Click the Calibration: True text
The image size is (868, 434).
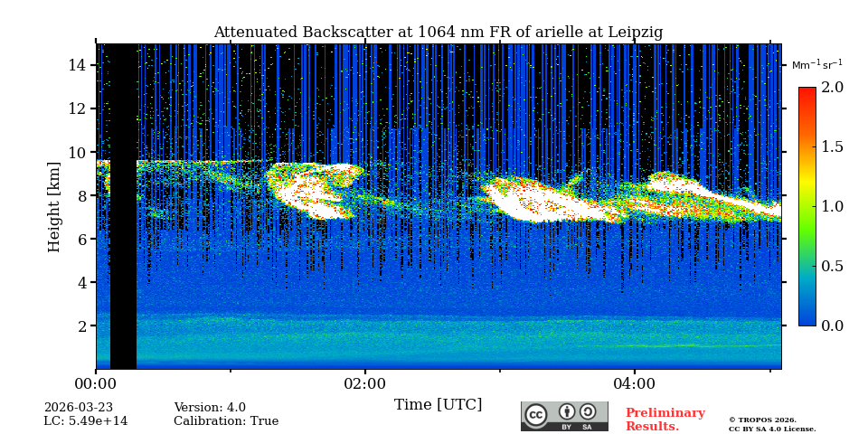pyautogui.click(x=226, y=421)
